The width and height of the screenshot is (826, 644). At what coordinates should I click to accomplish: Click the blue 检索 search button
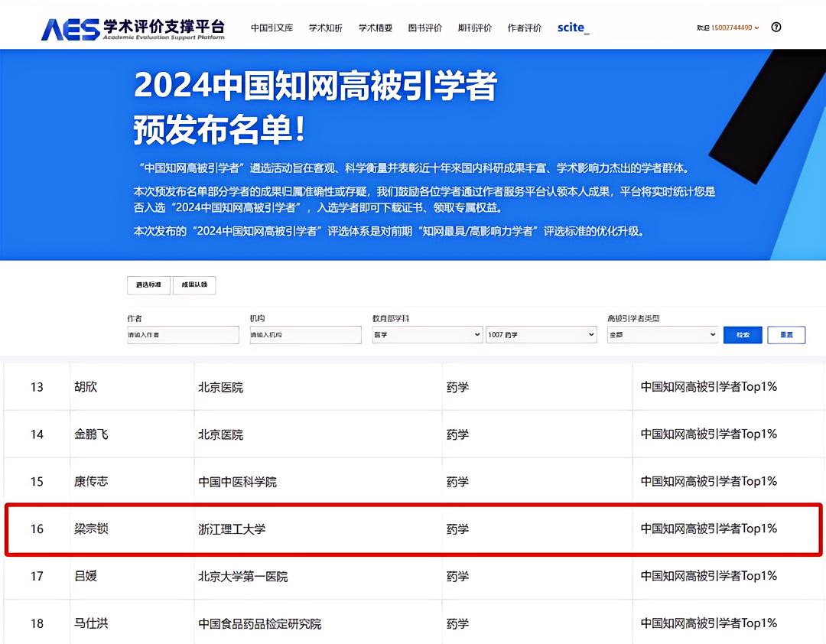pyautogui.click(x=743, y=335)
